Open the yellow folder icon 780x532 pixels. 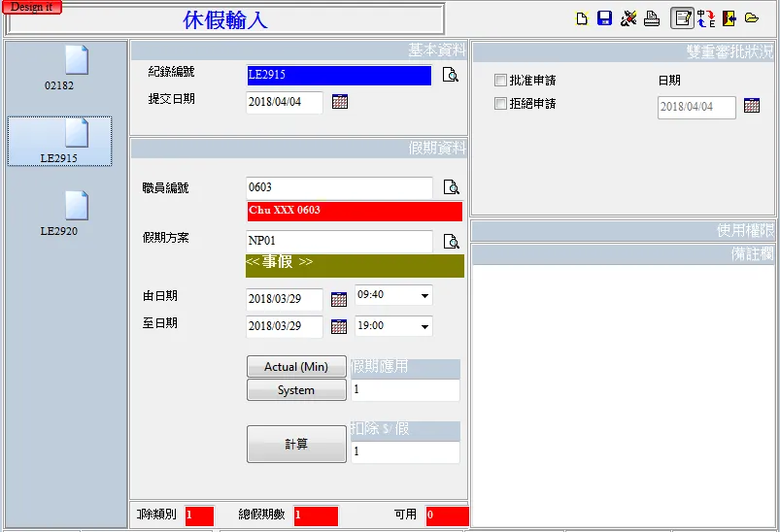pyautogui.click(x=752, y=18)
